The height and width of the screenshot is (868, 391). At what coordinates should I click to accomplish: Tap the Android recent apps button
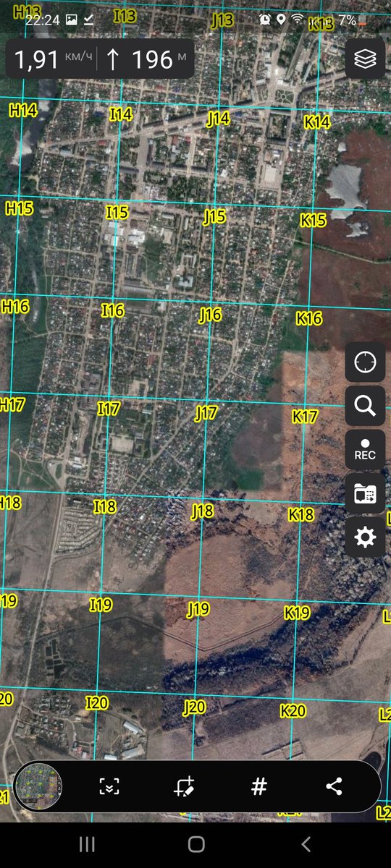click(x=87, y=844)
